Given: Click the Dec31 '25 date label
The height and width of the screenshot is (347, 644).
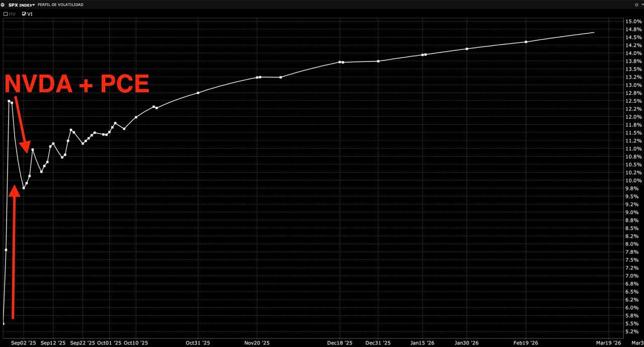Looking at the screenshot, I should point(378,342).
